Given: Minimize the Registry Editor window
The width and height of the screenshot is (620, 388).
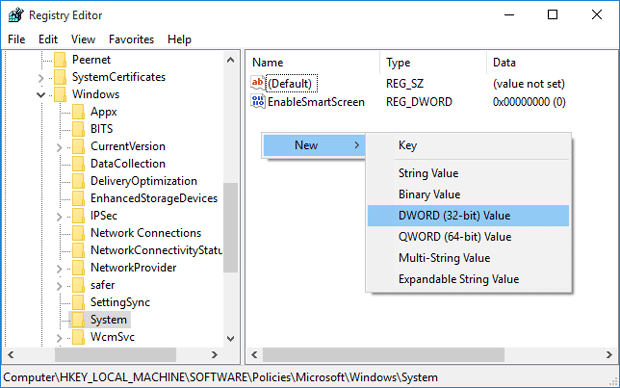Looking at the screenshot, I should coord(509,15).
